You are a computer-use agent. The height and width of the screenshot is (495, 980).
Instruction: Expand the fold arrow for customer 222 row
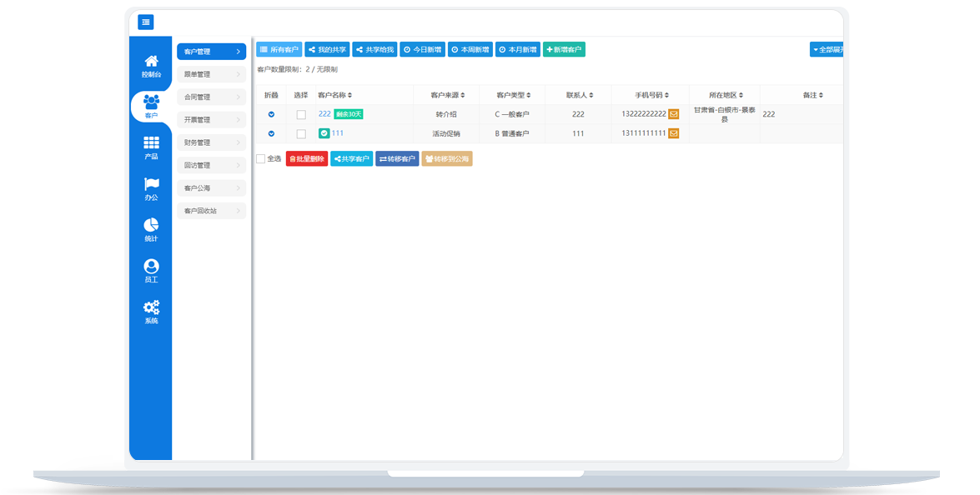click(x=271, y=114)
